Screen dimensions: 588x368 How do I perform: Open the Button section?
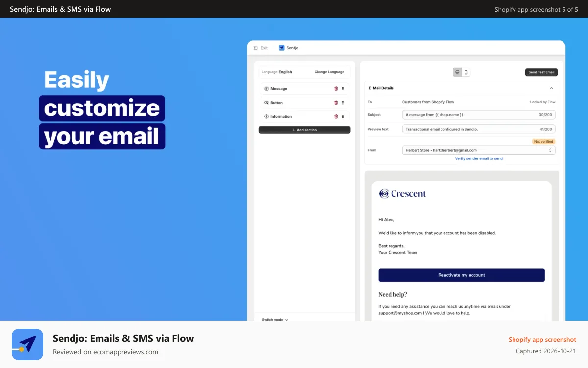(x=304, y=103)
